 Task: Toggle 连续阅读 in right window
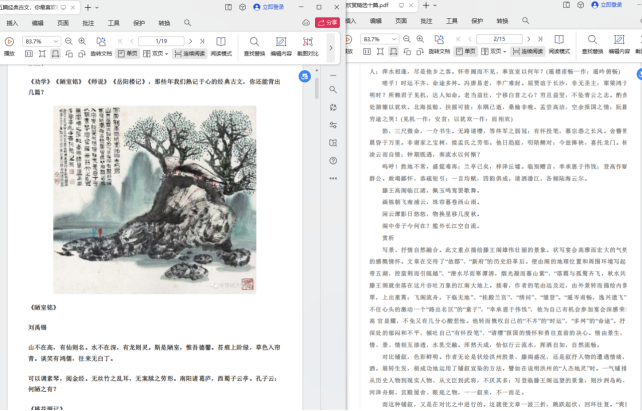point(528,51)
